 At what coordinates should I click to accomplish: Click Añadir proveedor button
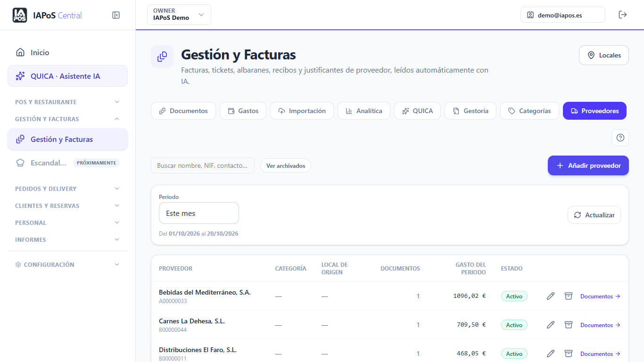(x=588, y=165)
